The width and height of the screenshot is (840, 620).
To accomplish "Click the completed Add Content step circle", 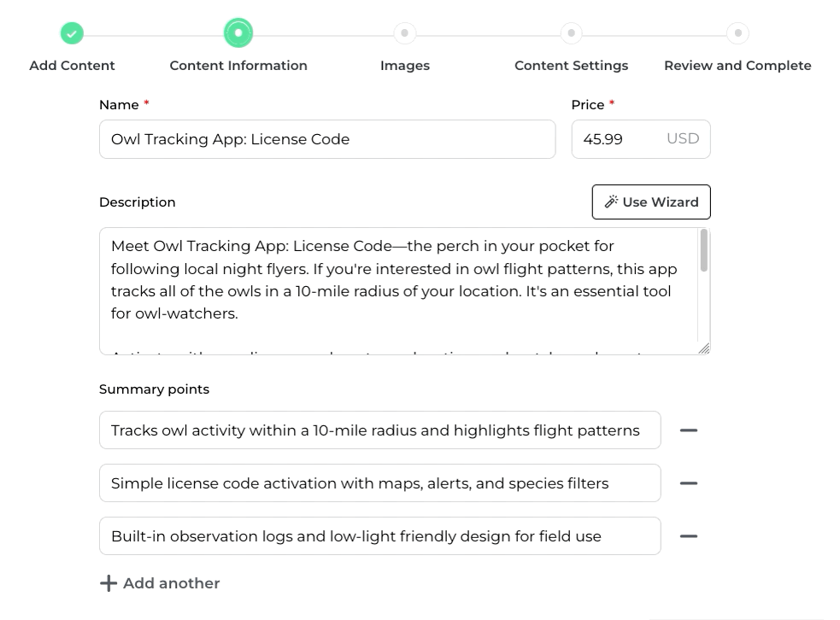I will [72, 33].
